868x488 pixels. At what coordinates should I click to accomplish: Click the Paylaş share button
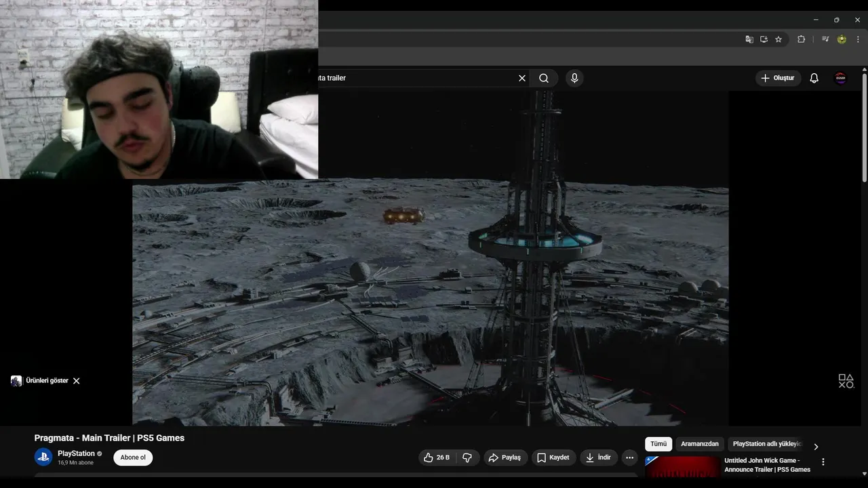[x=505, y=457]
